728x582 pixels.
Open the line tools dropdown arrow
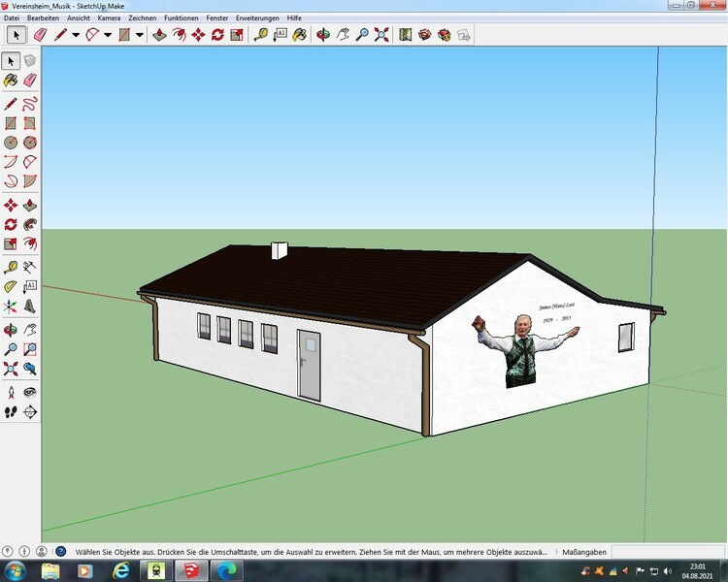click(76, 35)
